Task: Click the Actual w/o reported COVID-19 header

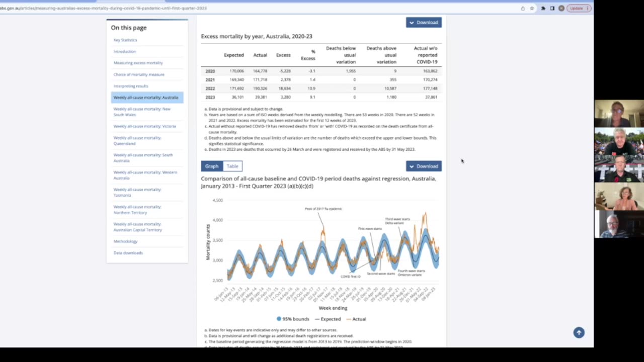Action: (426, 55)
